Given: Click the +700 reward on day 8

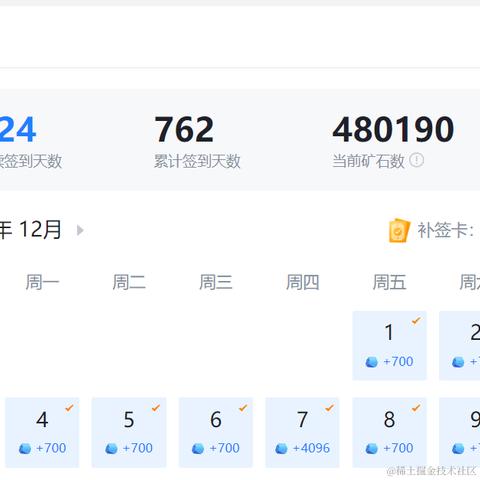Looking at the screenshot, I should point(398,448).
